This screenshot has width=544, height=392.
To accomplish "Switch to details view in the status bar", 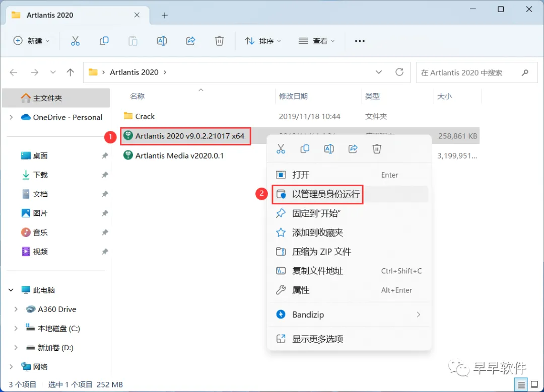I will (521, 384).
